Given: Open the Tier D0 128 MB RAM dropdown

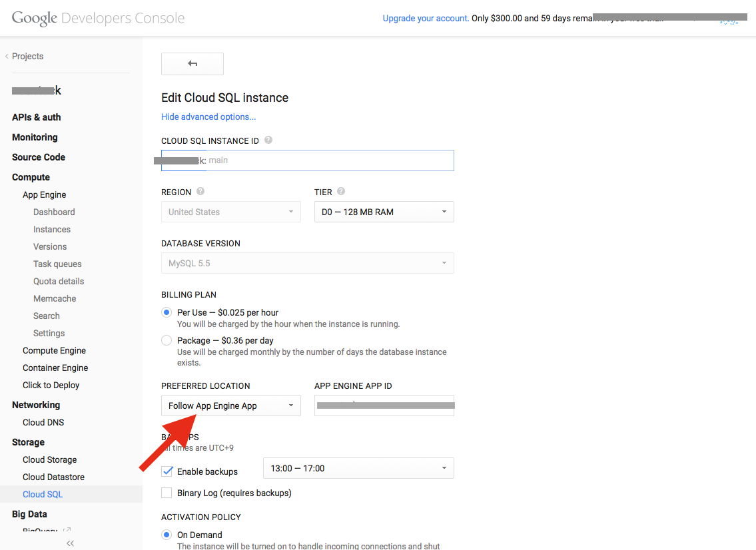Looking at the screenshot, I should (384, 212).
